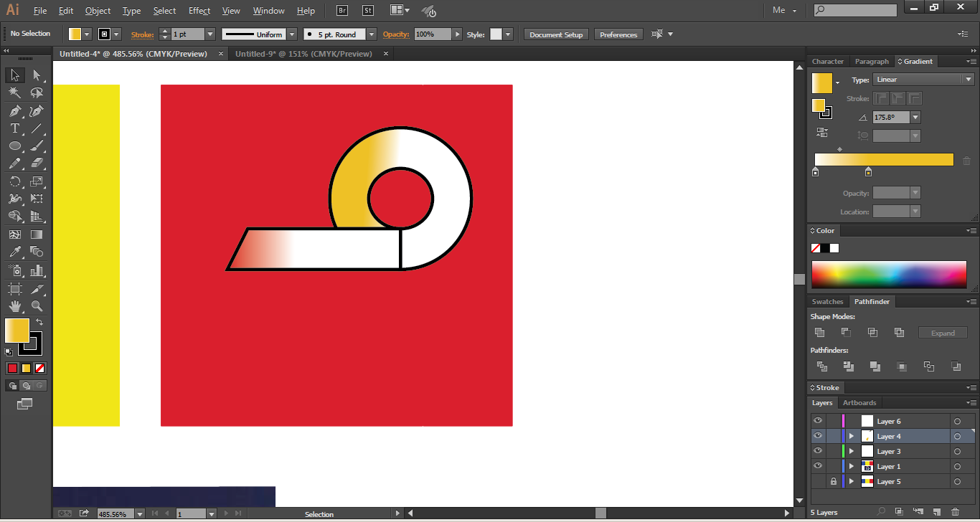
Task: Hide Layer 3 with eye icon
Action: (x=818, y=451)
